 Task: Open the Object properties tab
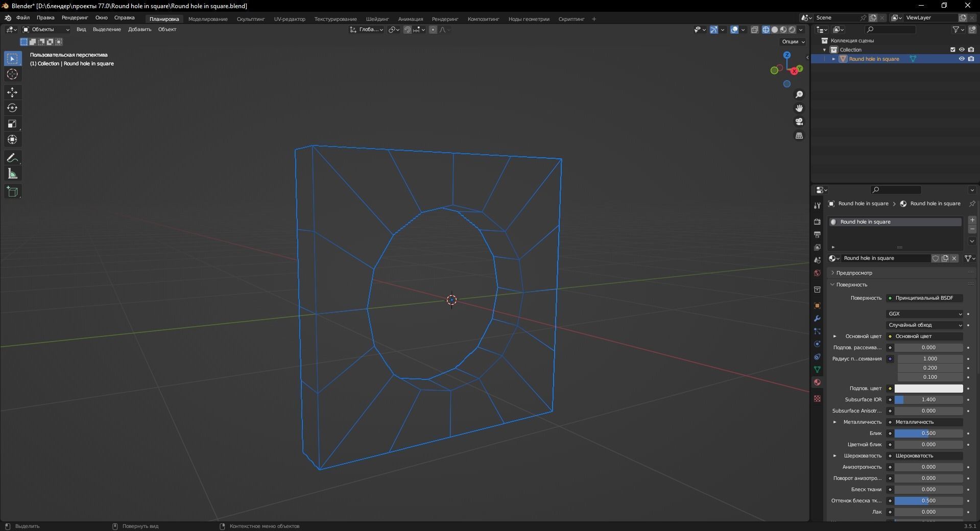817,305
